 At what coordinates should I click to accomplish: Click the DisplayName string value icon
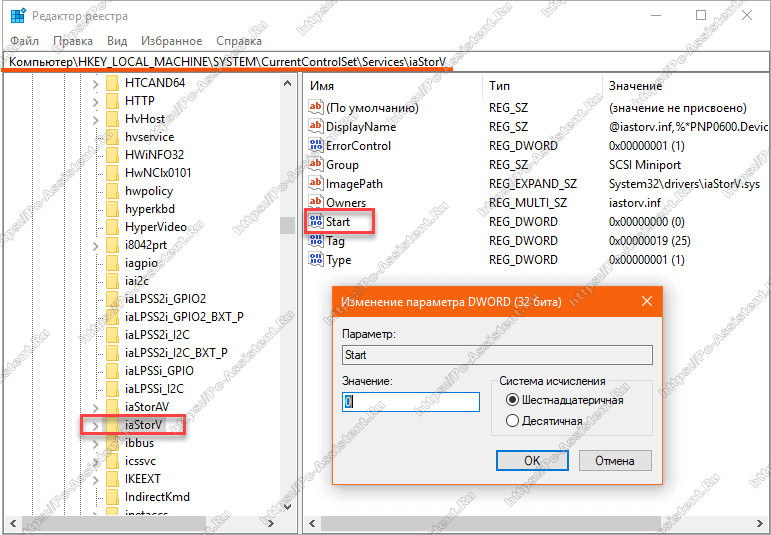(x=315, y=127)
